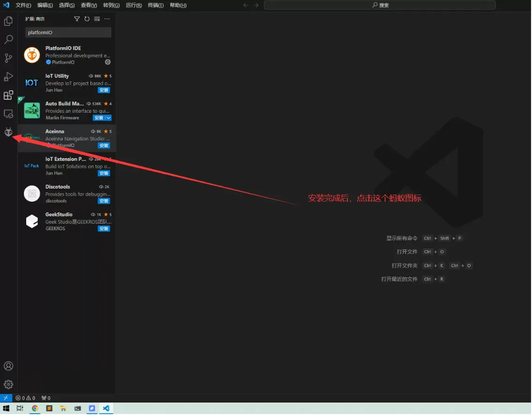Install the GeekStudio extension
Screen dimensions: 532x415
coord(104,229)
